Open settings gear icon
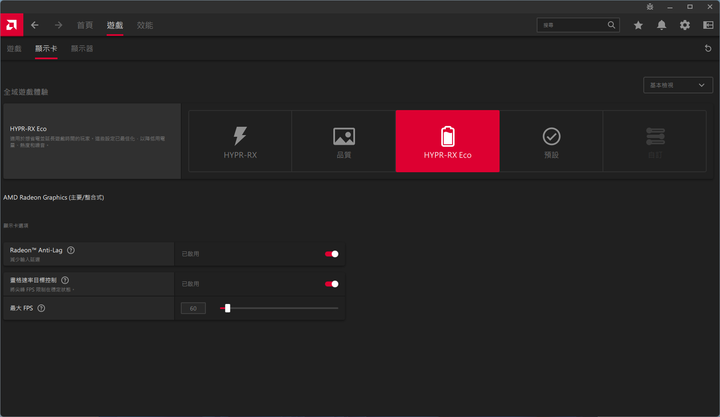720x417 pixels. [x=685, y=25]
